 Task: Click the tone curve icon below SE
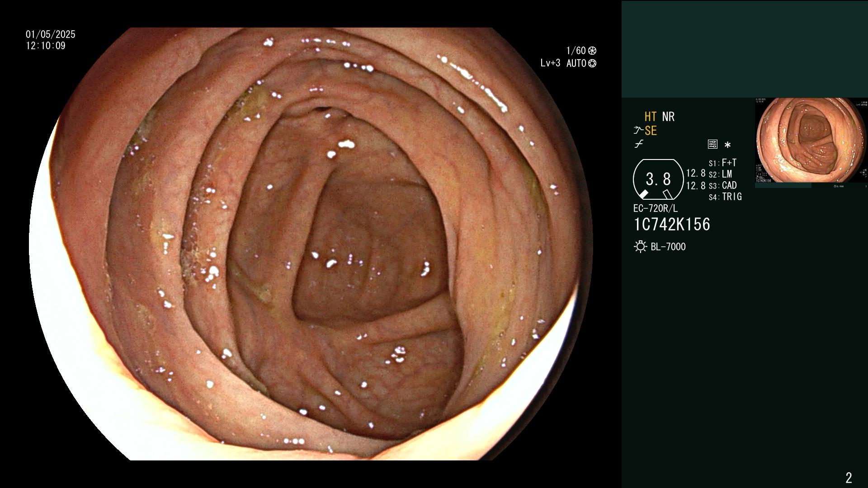pyautogui.click(x=639, y=145)
